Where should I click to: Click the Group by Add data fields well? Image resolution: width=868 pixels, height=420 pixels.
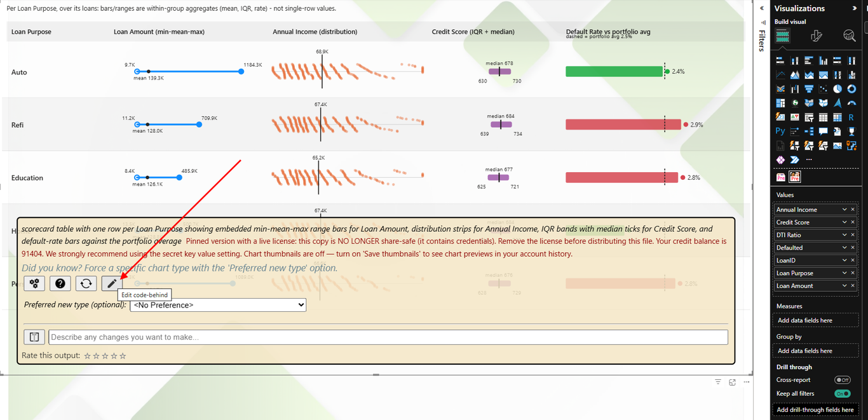[816, 351]
